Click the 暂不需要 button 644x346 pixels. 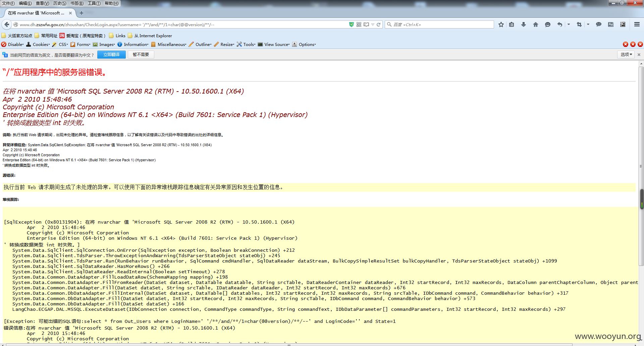[x=141, y=55]
